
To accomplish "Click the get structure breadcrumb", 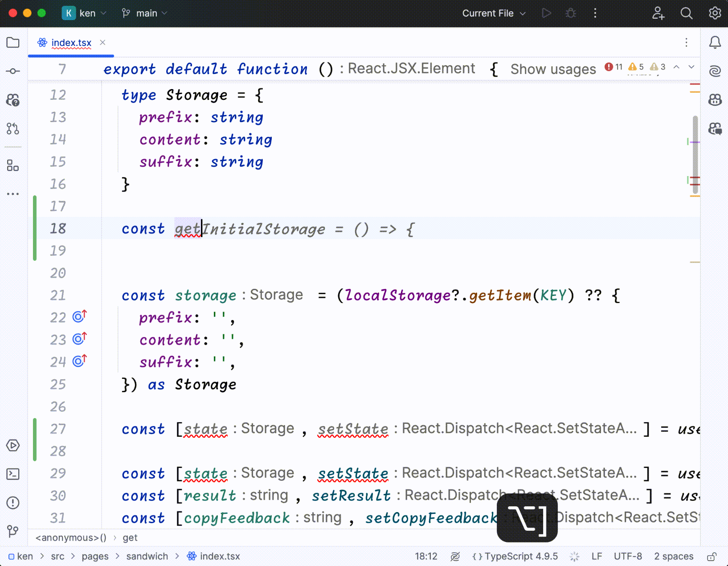I will click(130, 537).
